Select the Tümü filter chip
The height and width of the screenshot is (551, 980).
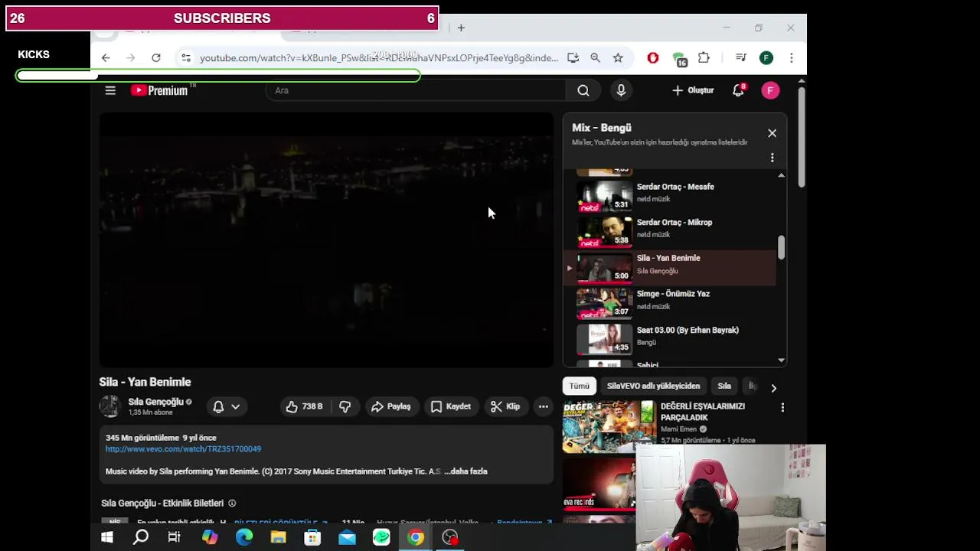pos(580,386)
